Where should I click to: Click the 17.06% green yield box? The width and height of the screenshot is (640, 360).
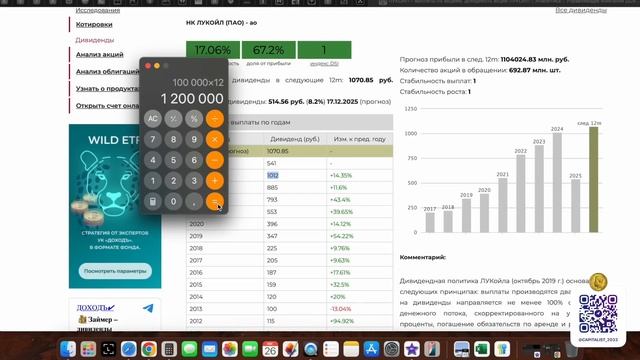tap(213, 50)
